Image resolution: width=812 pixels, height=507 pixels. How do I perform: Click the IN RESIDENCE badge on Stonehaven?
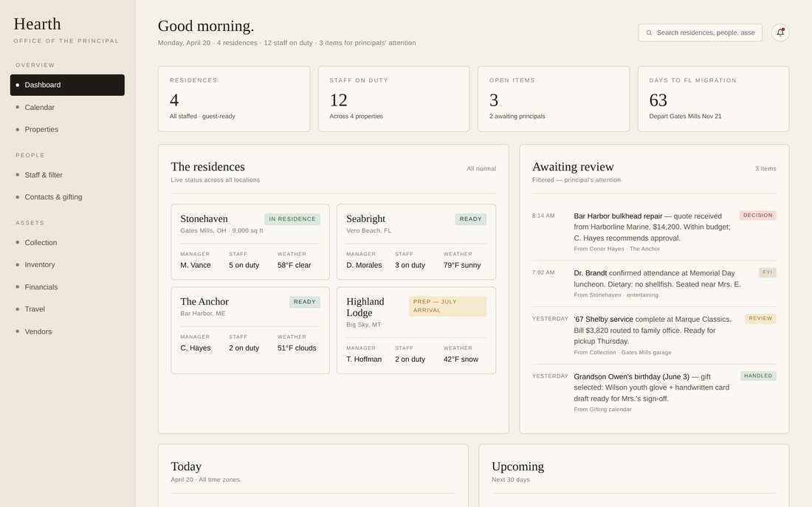[x=292, y=219]
